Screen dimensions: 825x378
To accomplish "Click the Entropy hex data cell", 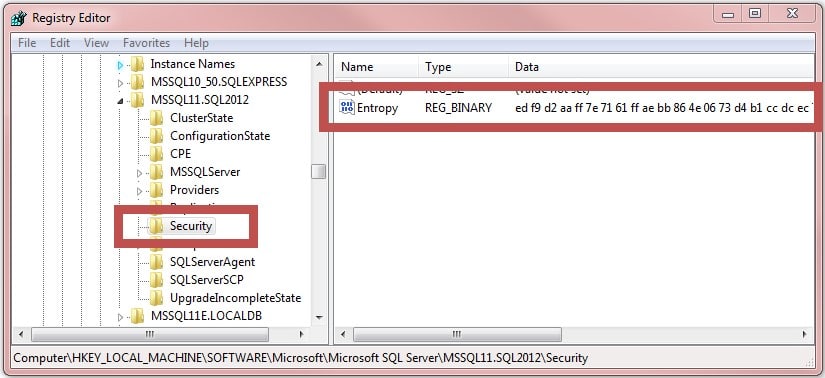I will [x=664, y=108].
